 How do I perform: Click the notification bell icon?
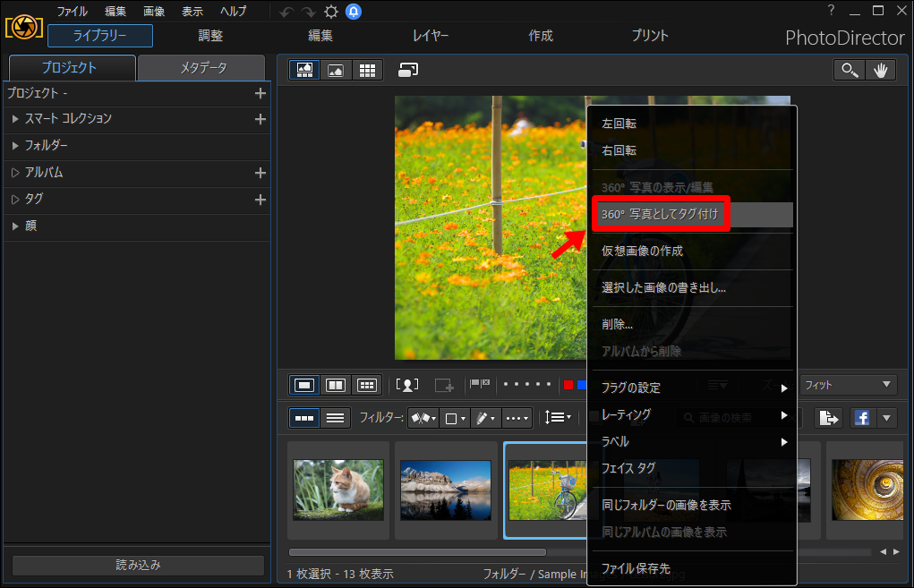point(354,12)
